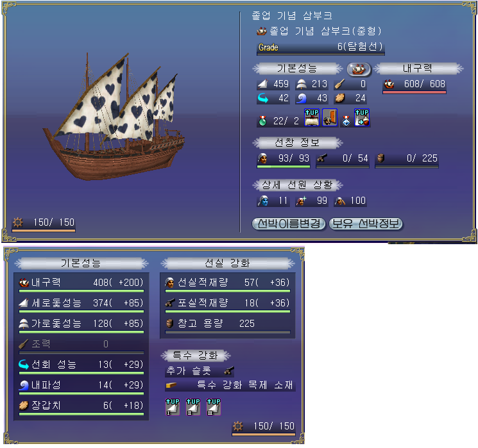Select the UP potion skill icon

click(362, 117)
